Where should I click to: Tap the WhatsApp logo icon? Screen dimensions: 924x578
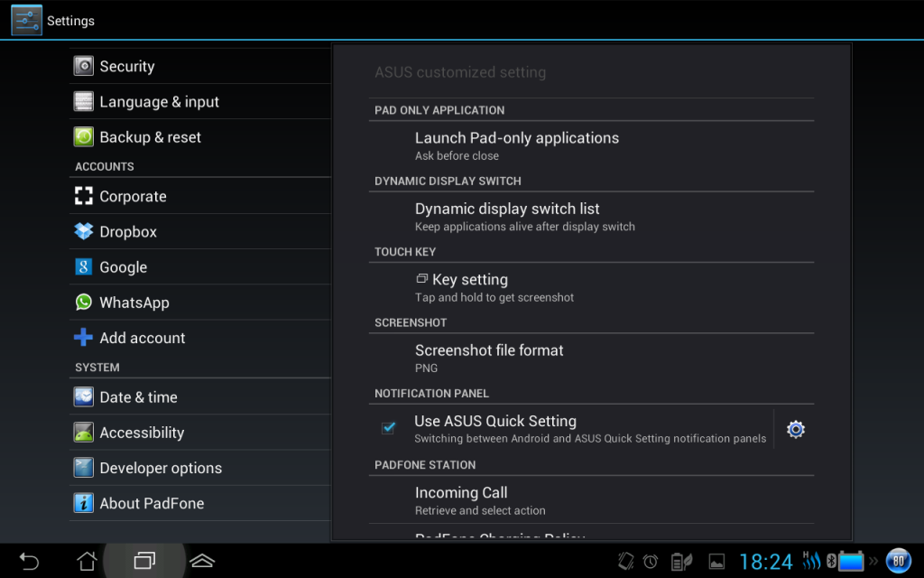(x=83, y=302)
